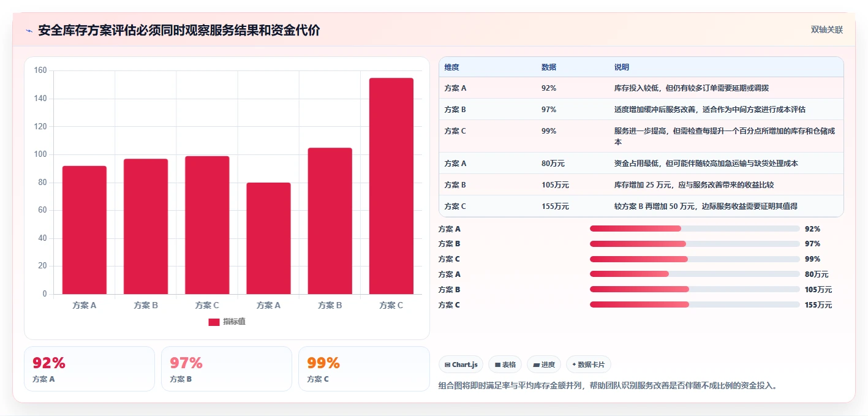Click the 60 label on the chart y-axis
This screenshot has width=868, height=416.
pyautogui.click(x=42, y=210)
